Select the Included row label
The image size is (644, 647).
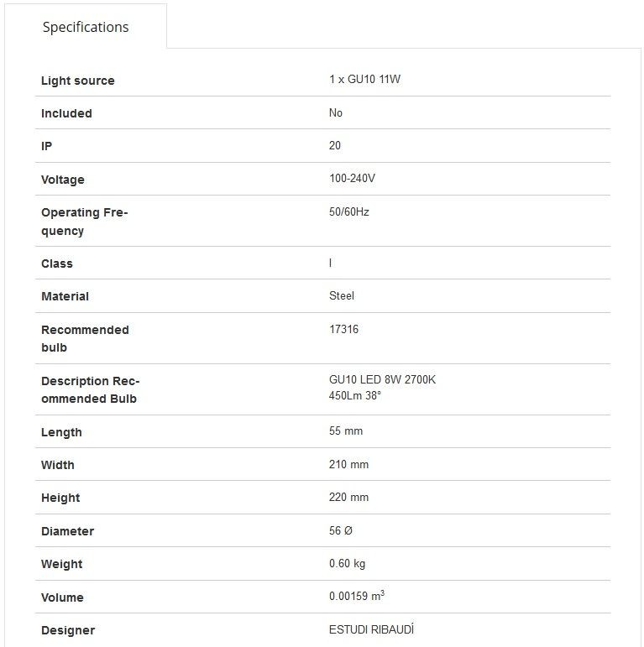point(66,113)
